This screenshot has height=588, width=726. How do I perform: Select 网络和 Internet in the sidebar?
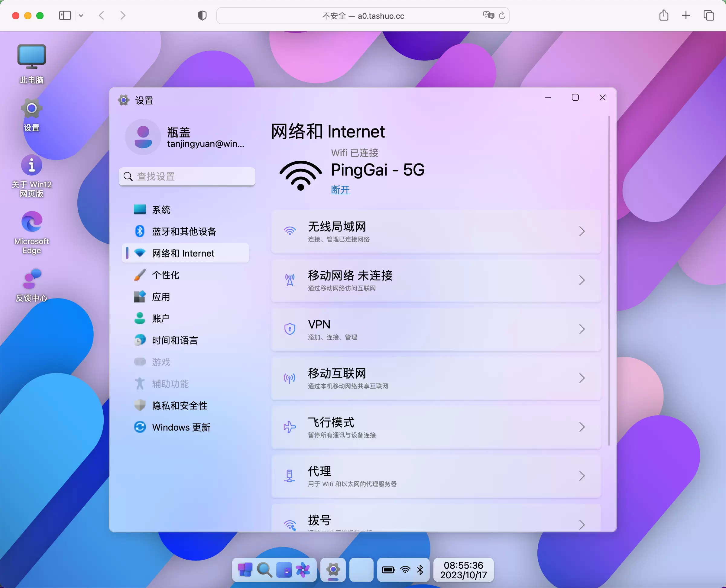tap(185, 253)
